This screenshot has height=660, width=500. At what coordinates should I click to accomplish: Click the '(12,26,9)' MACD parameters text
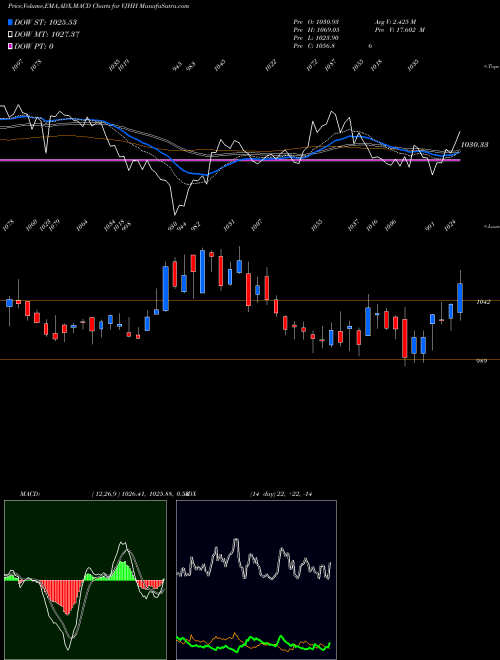(106, 494)
